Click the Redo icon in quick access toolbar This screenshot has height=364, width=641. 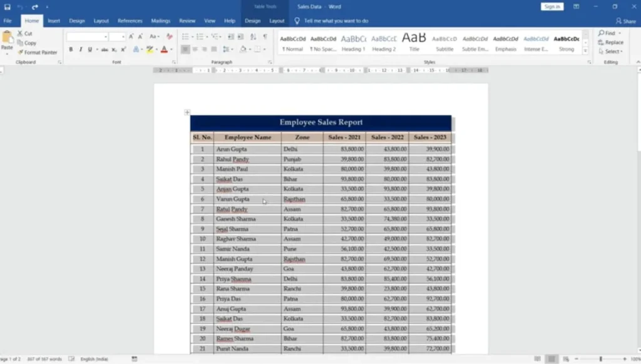point(35,6)
